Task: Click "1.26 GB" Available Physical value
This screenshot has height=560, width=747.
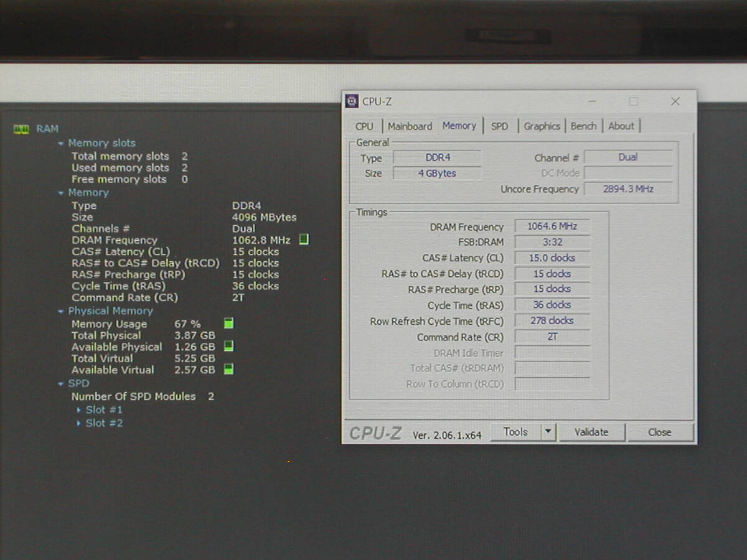Action: pos(195,347)
